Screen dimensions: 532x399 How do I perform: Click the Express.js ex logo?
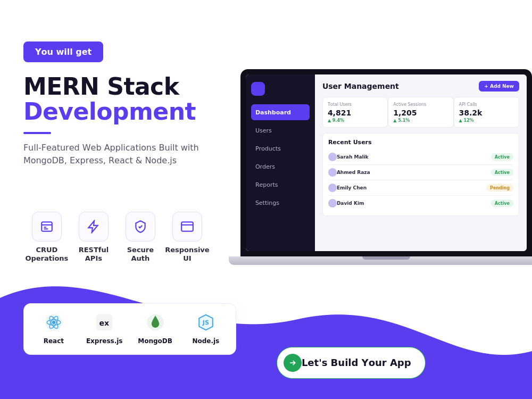tap(104, 322)
